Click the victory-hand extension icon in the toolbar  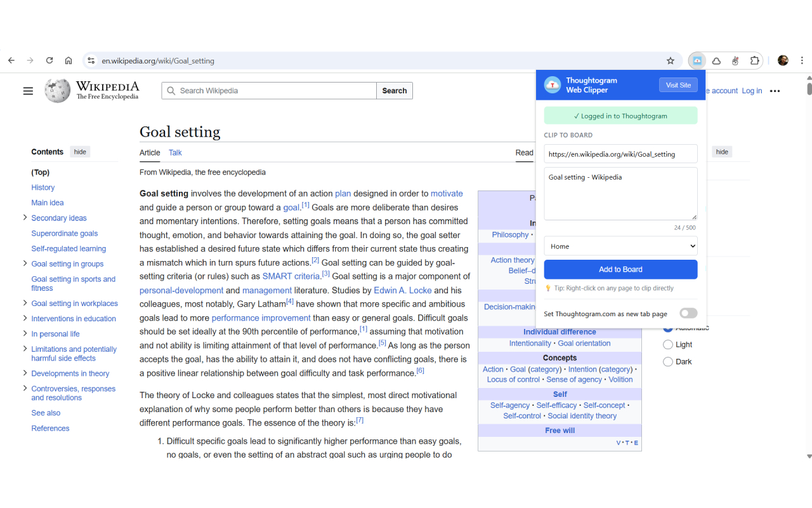[735, 60]
